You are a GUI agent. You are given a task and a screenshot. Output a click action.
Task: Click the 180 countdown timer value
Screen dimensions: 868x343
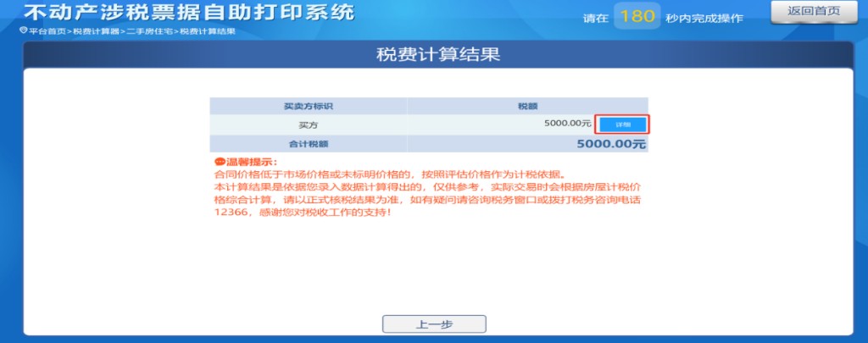tap(637, 17)
